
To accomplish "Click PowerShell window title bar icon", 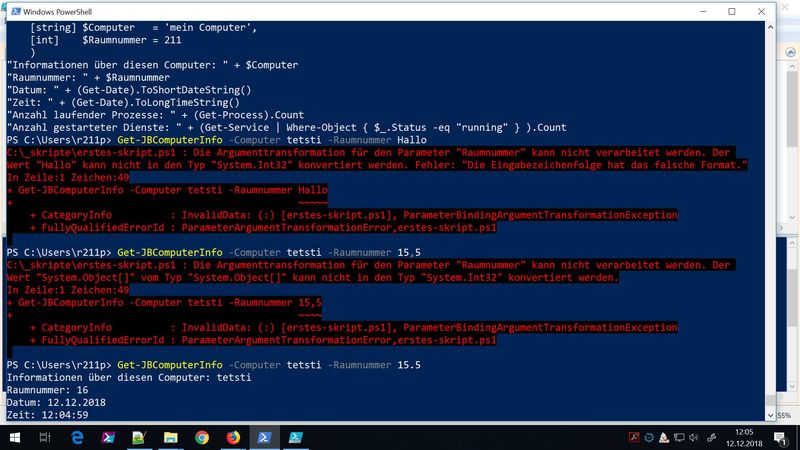I will click(16, 11).
